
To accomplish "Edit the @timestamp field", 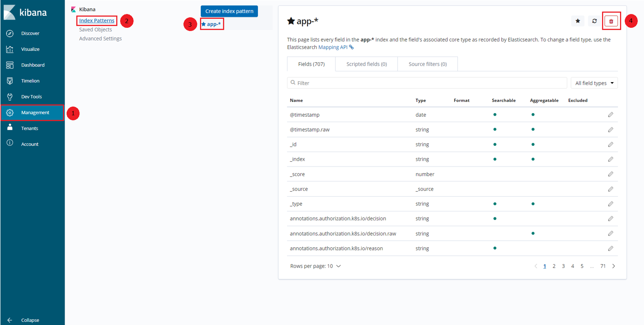I will tap(610, 115).
